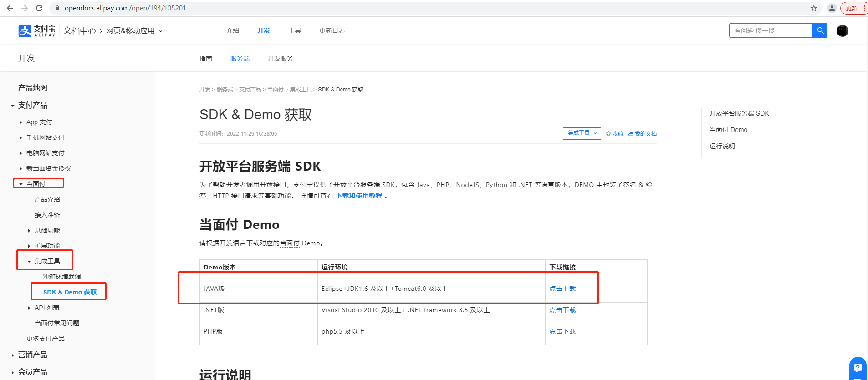Click the search magnifier button
Viewport: 868px width, 380px height.
[x=820, y=30]
